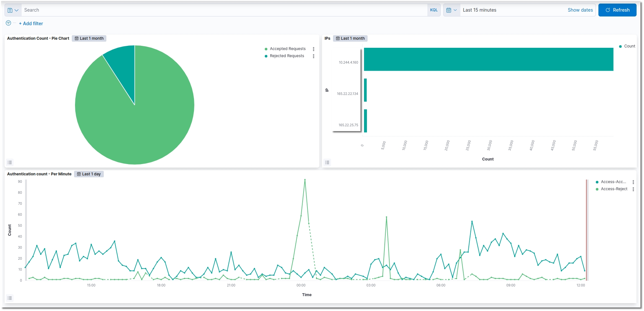Viewport: 644px width, 311px height.
Task: Open the date quick menu calendar icon
Action: [x=451, y=10]
